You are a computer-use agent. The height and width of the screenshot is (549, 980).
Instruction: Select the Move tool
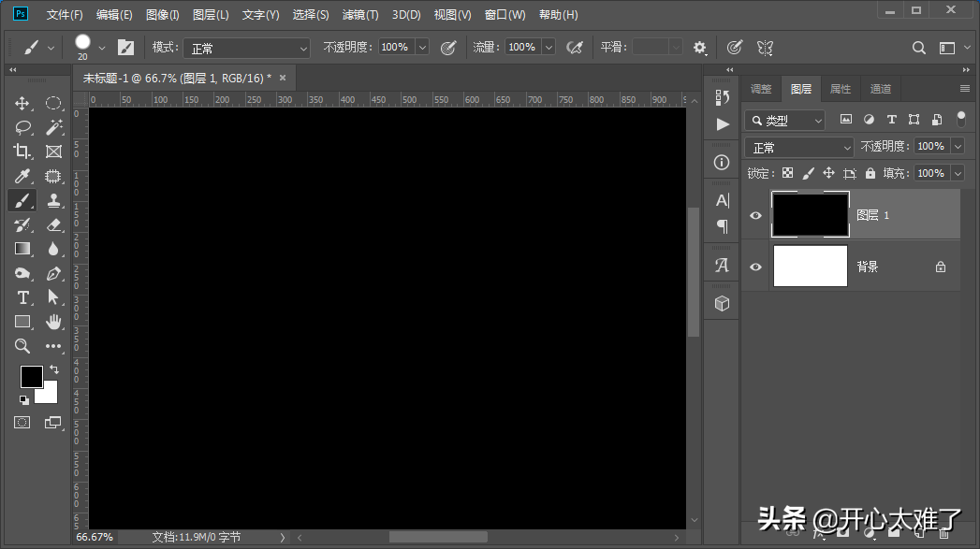pos(22,103)
